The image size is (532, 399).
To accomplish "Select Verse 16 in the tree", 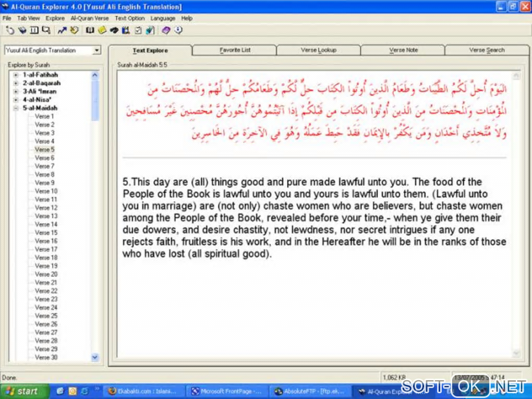I will tap(46, 241).
